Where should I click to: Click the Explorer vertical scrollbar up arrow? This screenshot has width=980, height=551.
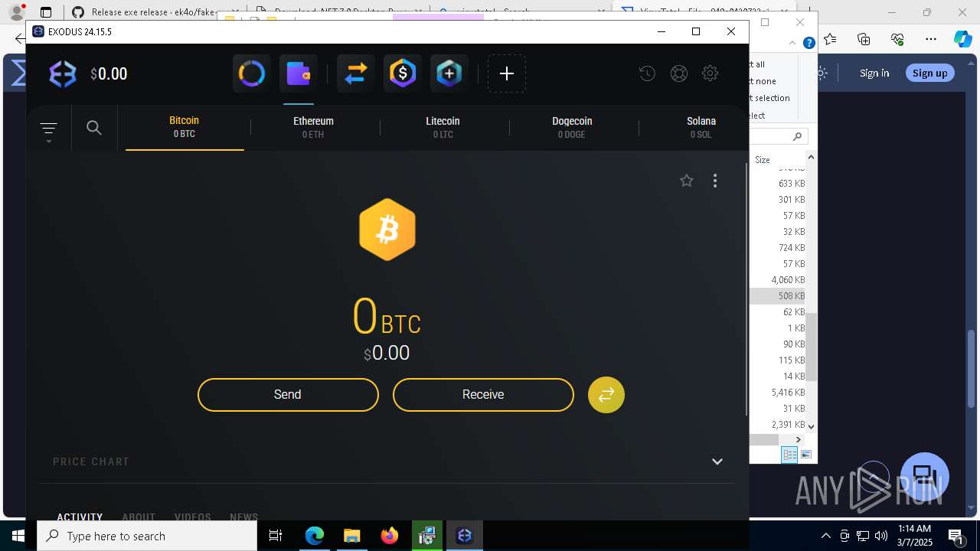(x=812, y=157)
